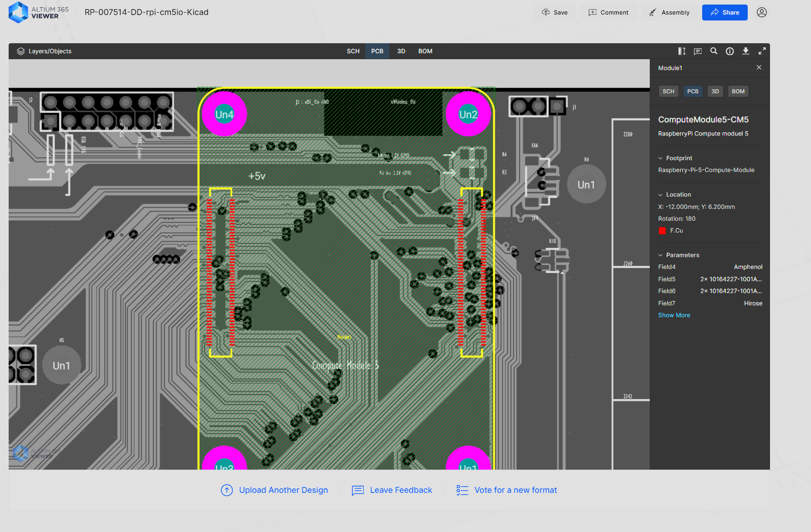The height and width of the screenshot is (532, 811).
Task: Click the download arrow icon
Action: point(745,51)
